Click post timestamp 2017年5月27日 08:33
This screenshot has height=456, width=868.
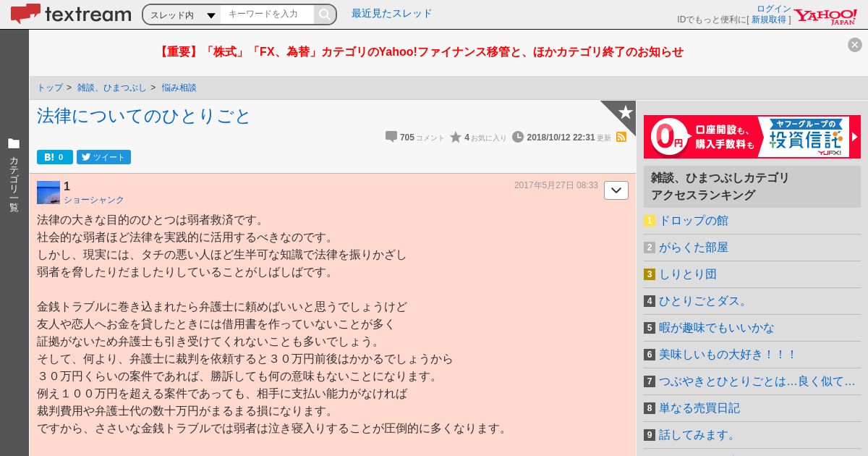point(556,185)
